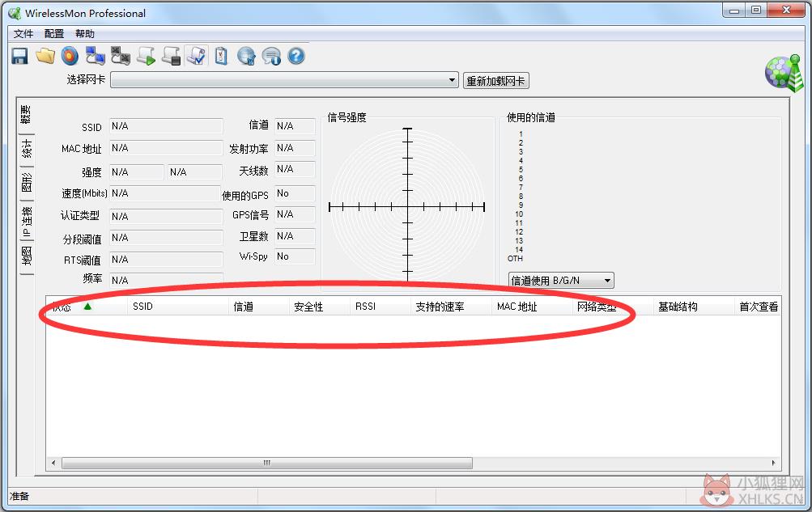This screenshot has height=512, width=812.
Task: Click the Save floppy disk icon
Action: [19, 56]
